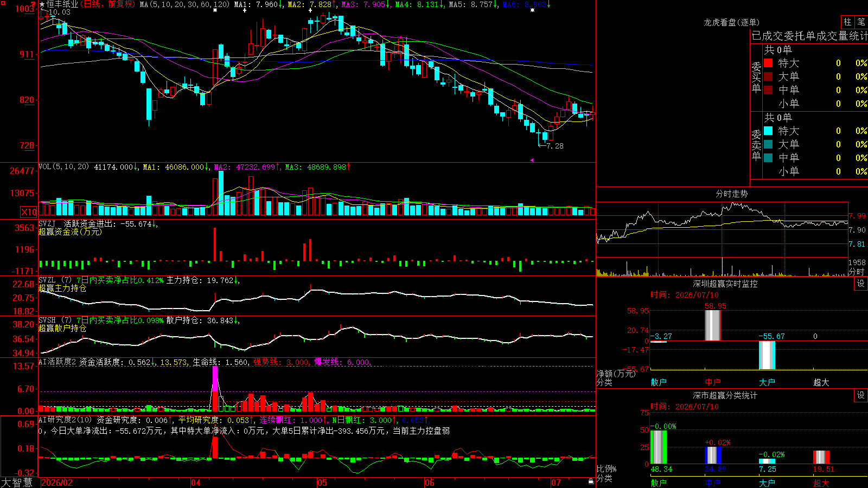This screenshot has width=868, height=488.
Task: Click the 分时走势 panel title
Action: tap(731, 194)
